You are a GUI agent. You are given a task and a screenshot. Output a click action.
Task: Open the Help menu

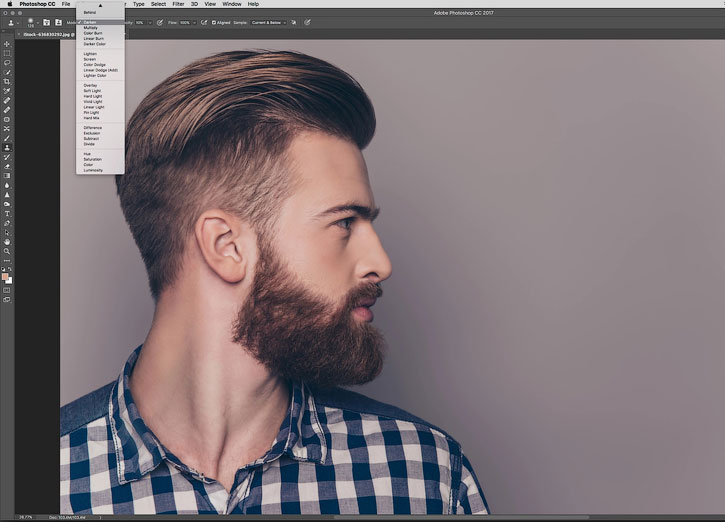(x=253, y=4)
